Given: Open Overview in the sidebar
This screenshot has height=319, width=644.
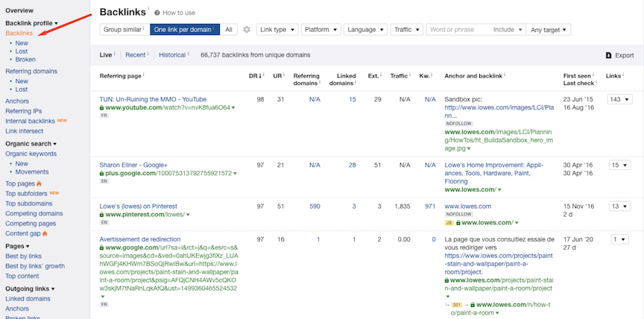Looking at the screenshot, I should coord(19,10).
